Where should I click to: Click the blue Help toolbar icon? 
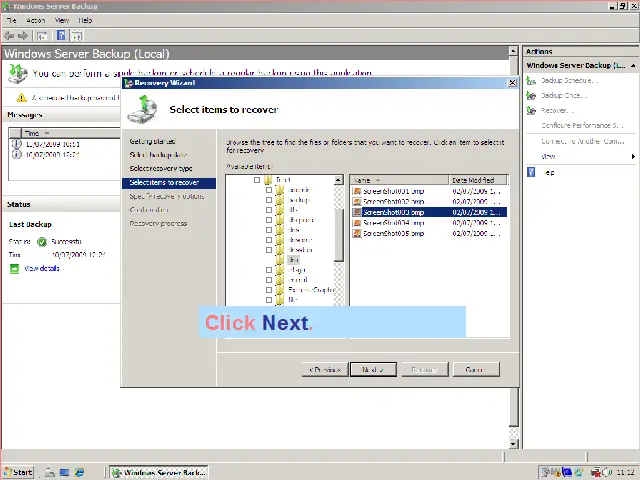coord(61,36)
